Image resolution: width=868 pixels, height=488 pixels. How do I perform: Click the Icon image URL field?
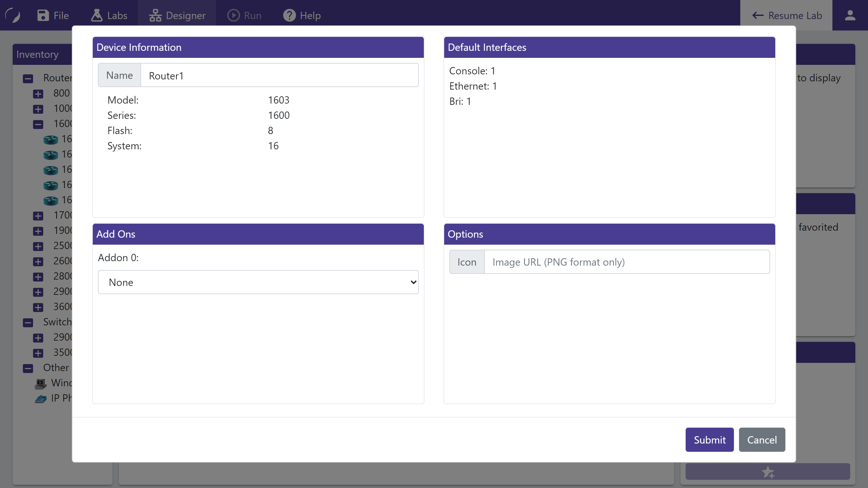click(x=627, y=262)
